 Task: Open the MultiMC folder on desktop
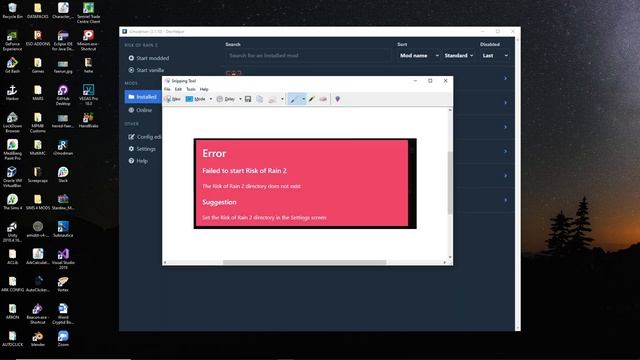(x=38, y=148)
